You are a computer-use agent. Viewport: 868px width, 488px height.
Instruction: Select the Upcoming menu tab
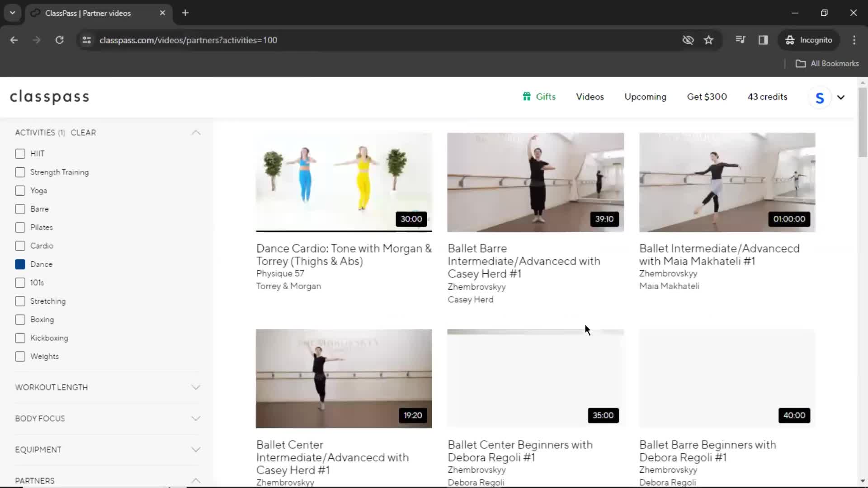point(645,97)
